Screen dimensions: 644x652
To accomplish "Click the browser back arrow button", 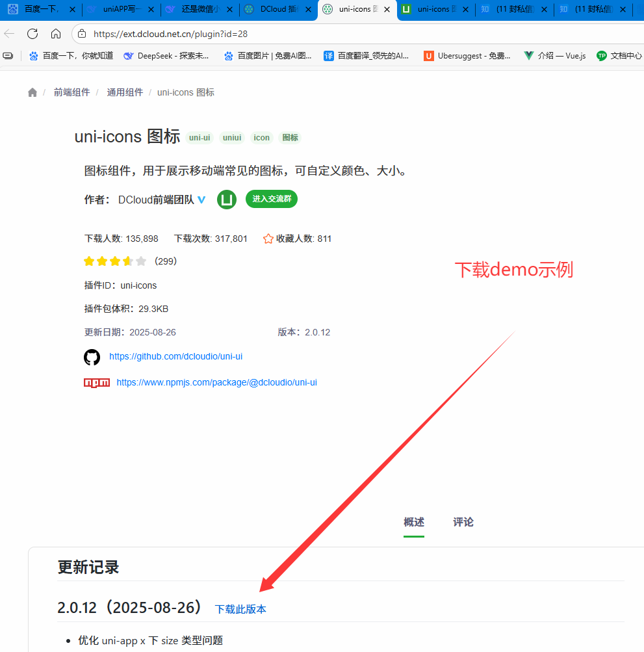I will (x=9, y=34).
